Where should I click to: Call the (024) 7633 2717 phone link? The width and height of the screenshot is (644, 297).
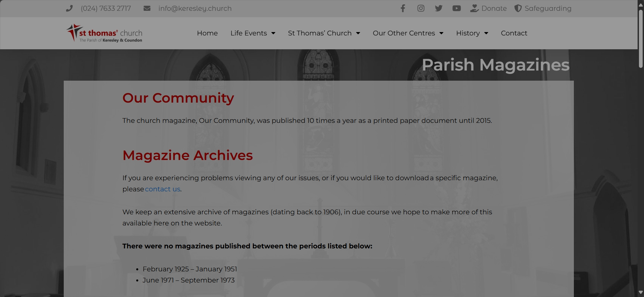click(x=106, y=8)
